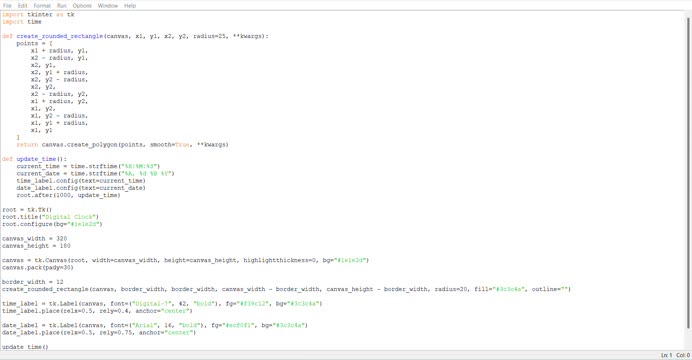Place cursor on 'import tkinter as tk' line
Image resolution: width=692 pixels, height=360 pixels.
[38, 15]
